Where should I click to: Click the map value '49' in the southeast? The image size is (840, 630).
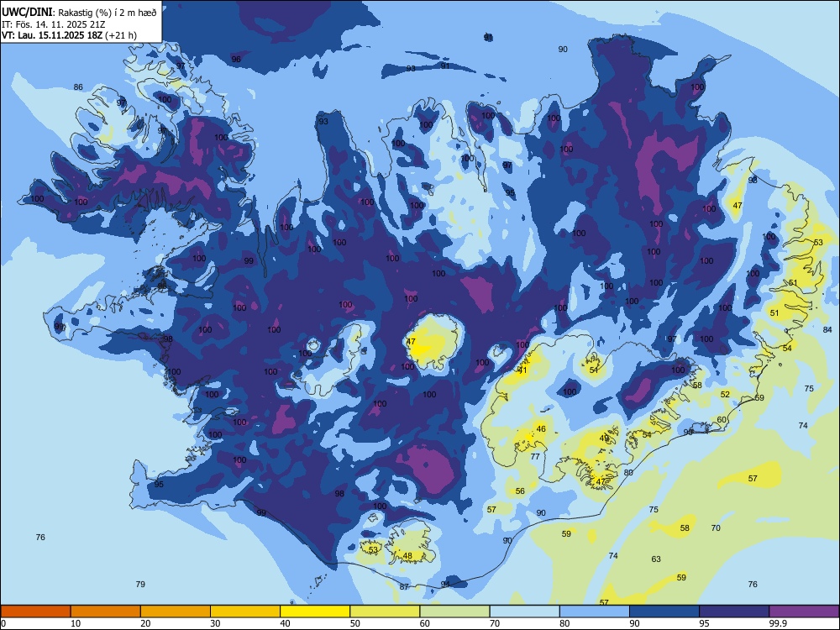pyautogui.click(x=604, y=438)
